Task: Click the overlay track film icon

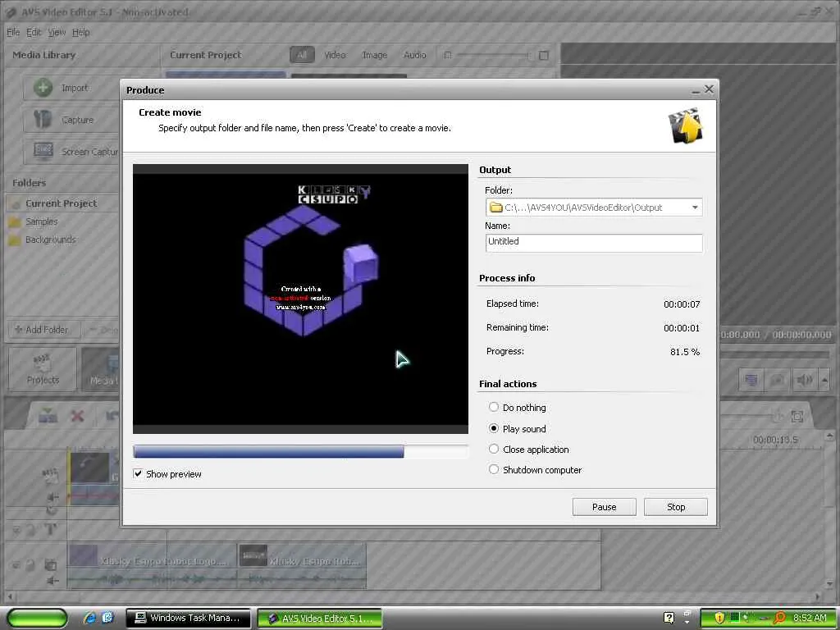Action: (x=50, y=564)
